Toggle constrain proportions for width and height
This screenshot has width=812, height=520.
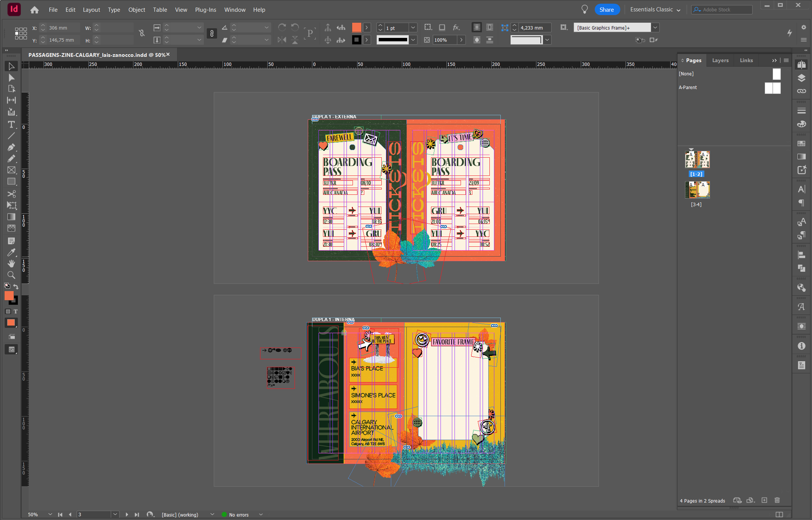142,33
